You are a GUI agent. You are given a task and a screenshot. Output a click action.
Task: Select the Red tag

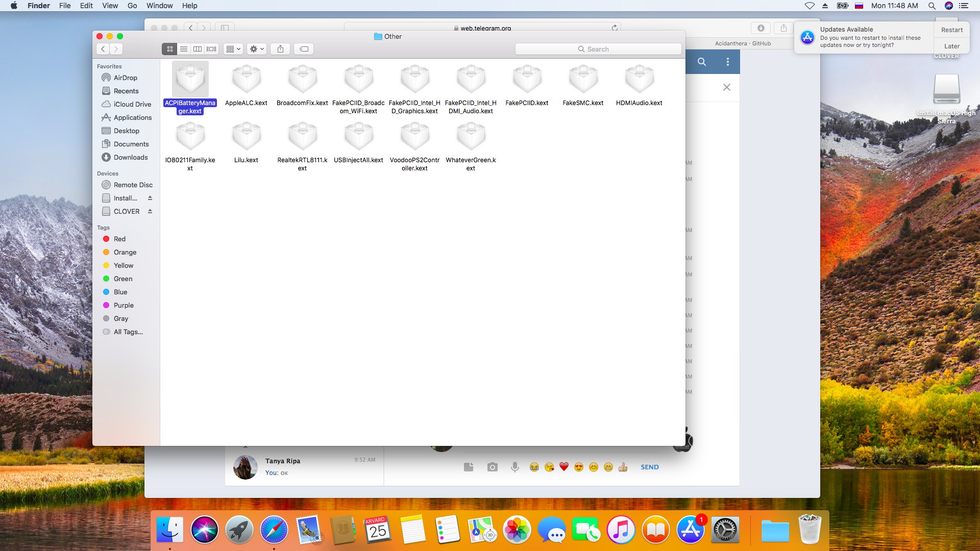[119, 239]
